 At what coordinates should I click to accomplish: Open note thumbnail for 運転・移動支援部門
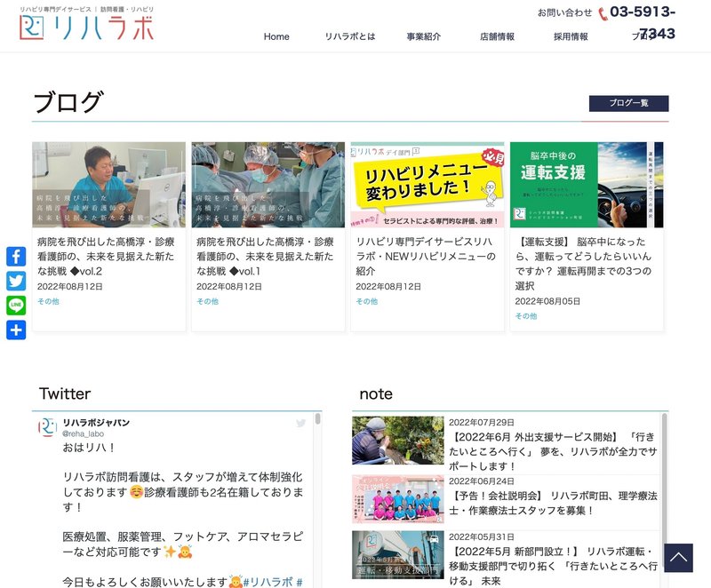click(398, 555)
